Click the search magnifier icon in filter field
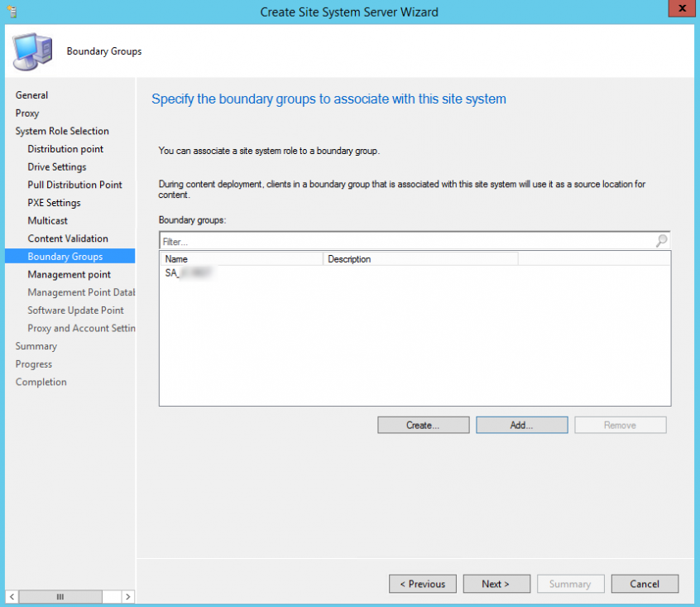Screen dimensions: 700x607 (x=659, y=240)
